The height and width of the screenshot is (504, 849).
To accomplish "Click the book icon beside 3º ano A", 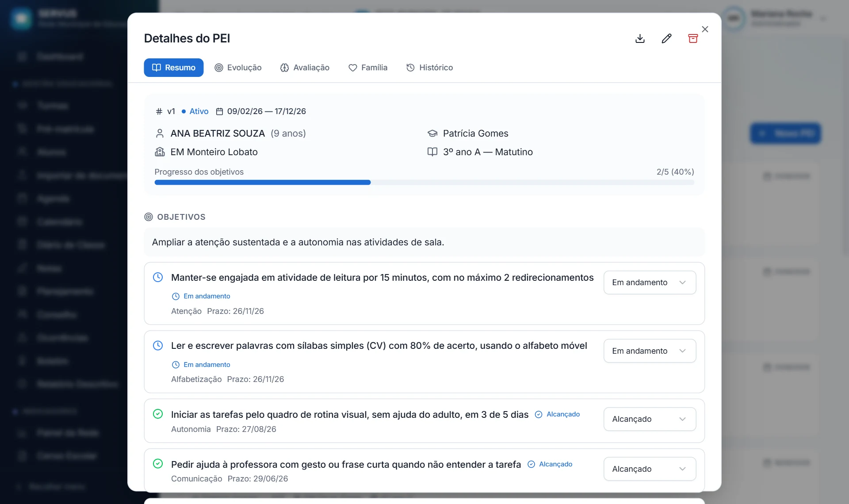I will [x=432, y=152].
